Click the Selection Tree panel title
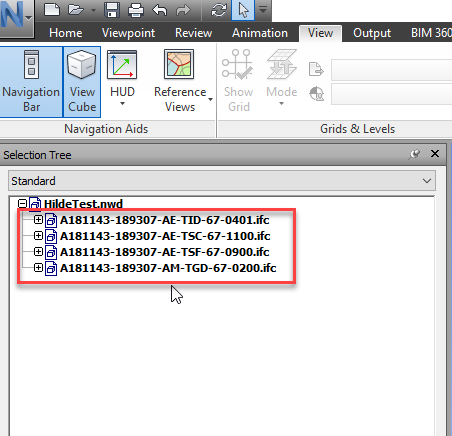 click(37, 155)
